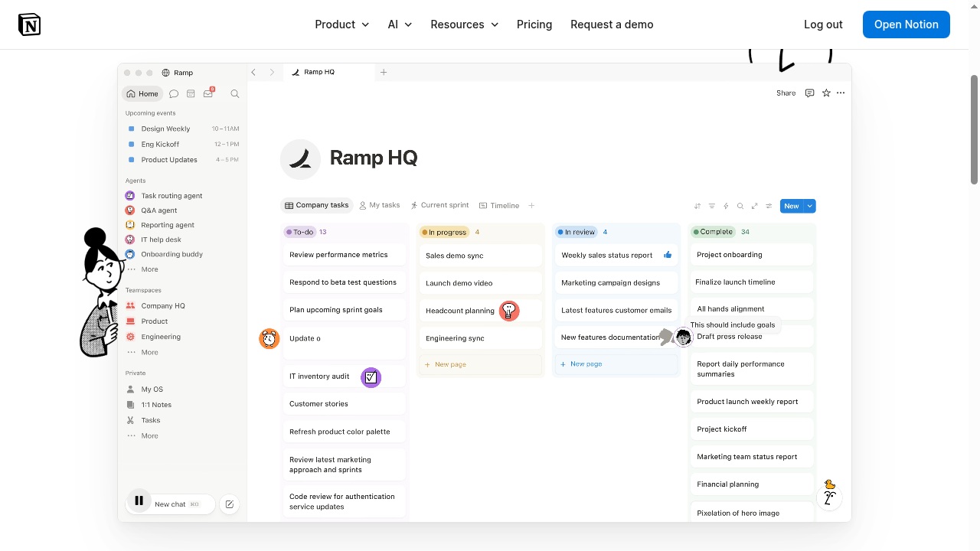This screenshot has height=551, width=980.
Task: Click the blue New button on the board
Action: pyautogui.click(x=792, y=206)
